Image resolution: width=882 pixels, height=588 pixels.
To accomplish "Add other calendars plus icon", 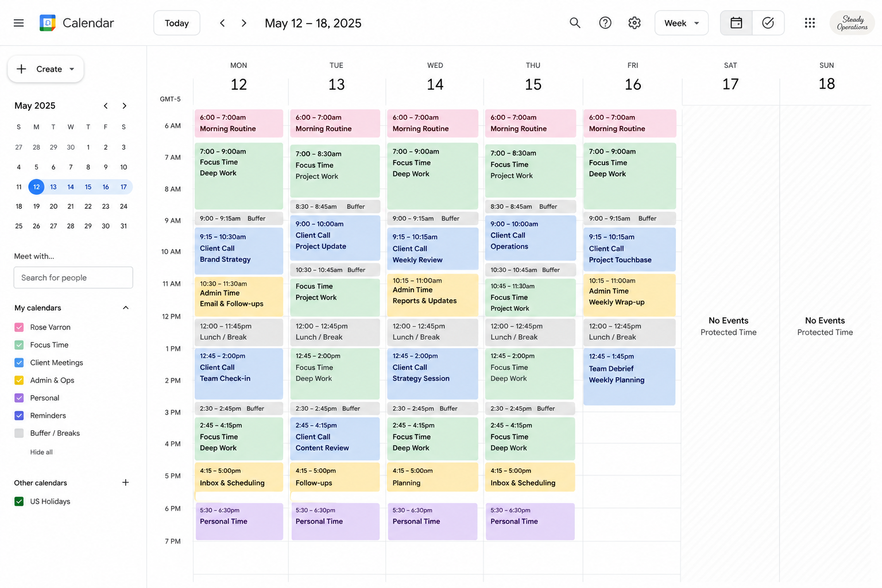I will [125, 482].
